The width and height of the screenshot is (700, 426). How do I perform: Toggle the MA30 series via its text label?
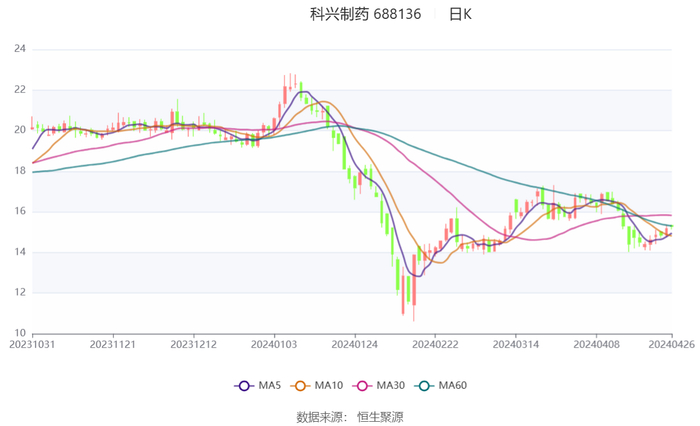pos(390,386)
